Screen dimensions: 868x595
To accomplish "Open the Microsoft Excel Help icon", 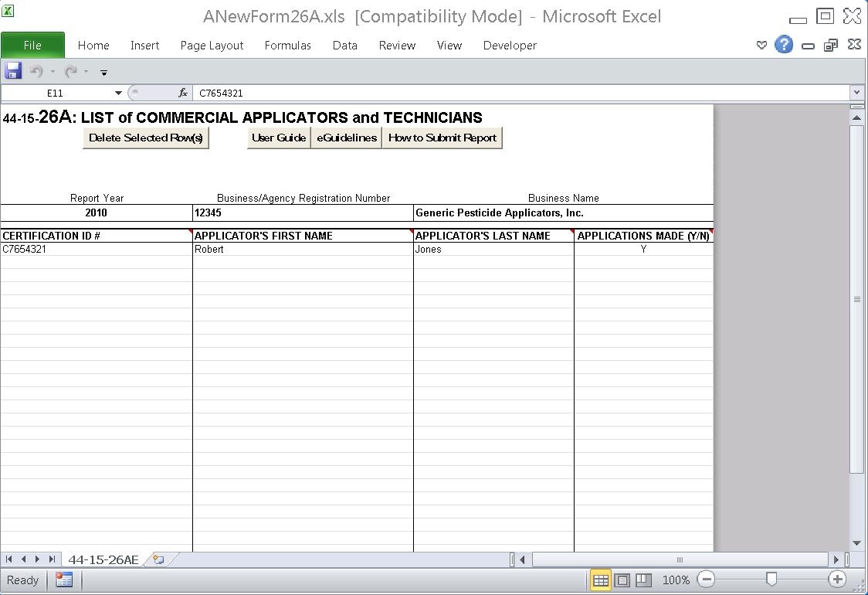I will 783,44.
